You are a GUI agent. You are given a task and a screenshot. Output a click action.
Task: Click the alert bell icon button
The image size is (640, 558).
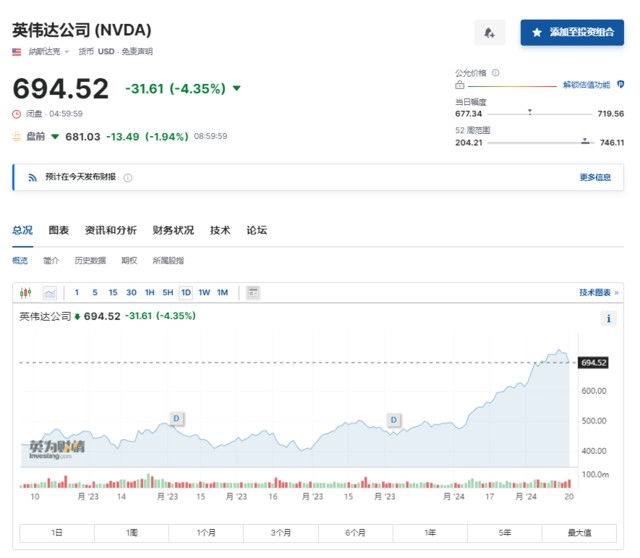point(489,33)
